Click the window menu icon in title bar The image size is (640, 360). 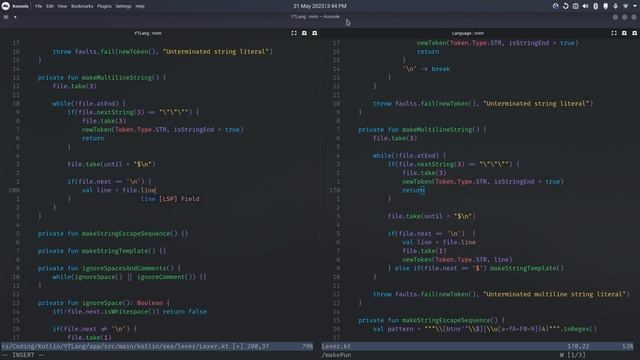(6, 17)
